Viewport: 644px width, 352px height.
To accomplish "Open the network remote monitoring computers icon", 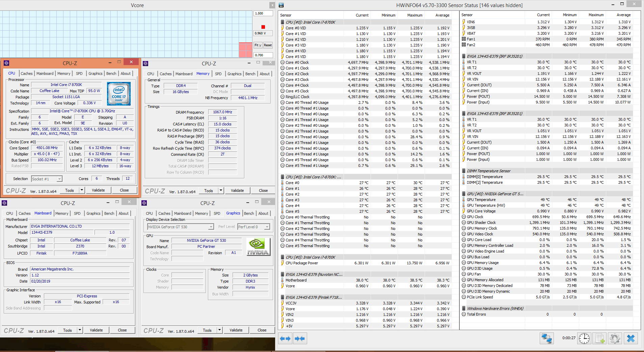I will (547, 338).
